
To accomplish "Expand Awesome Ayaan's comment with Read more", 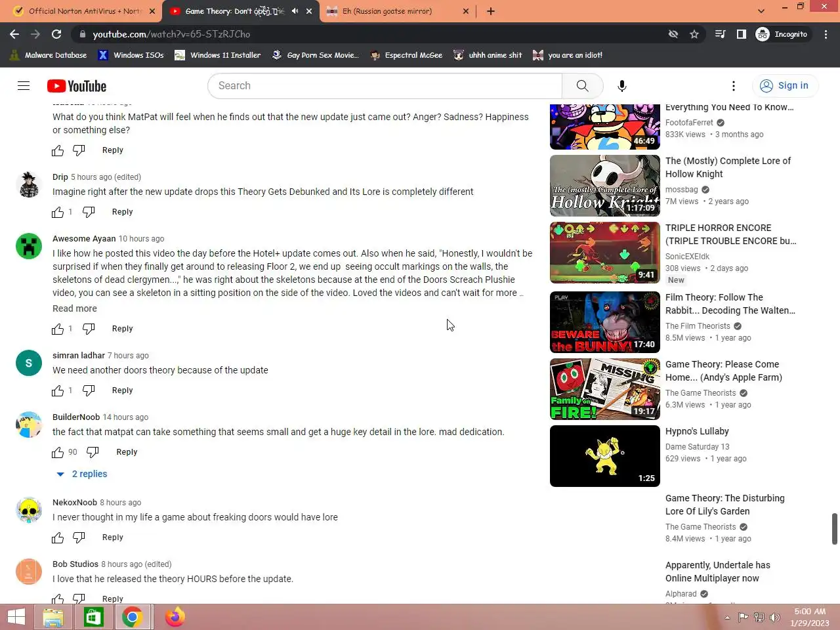I will pos(75,308).
